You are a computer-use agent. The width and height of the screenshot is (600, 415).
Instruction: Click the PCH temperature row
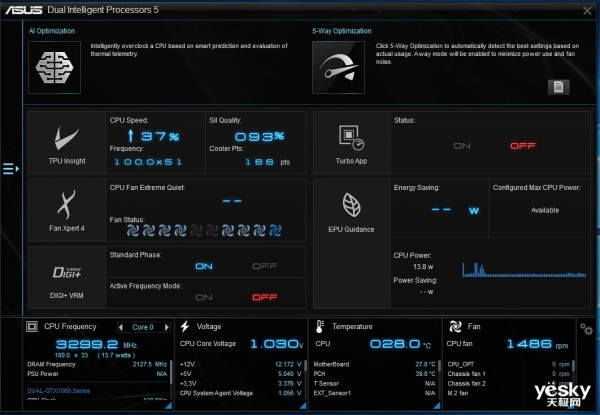pos(375,374)
